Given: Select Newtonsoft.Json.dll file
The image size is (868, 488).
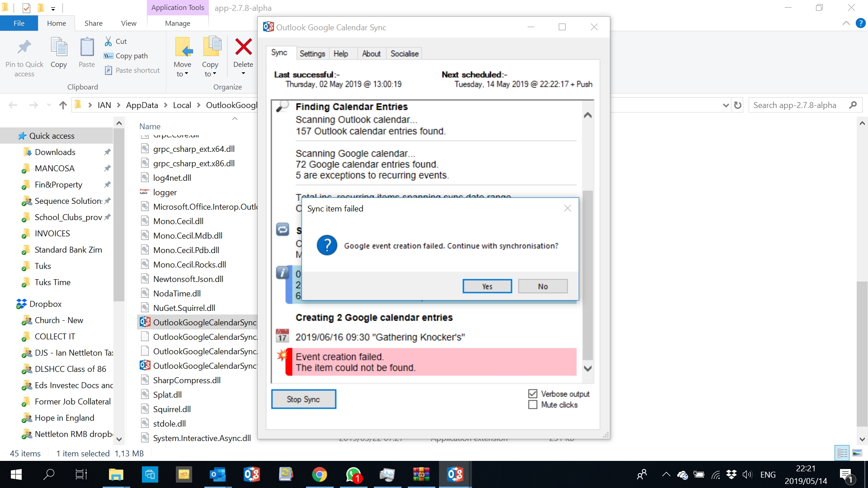Looking at the screenshot, I should point(188,279).
